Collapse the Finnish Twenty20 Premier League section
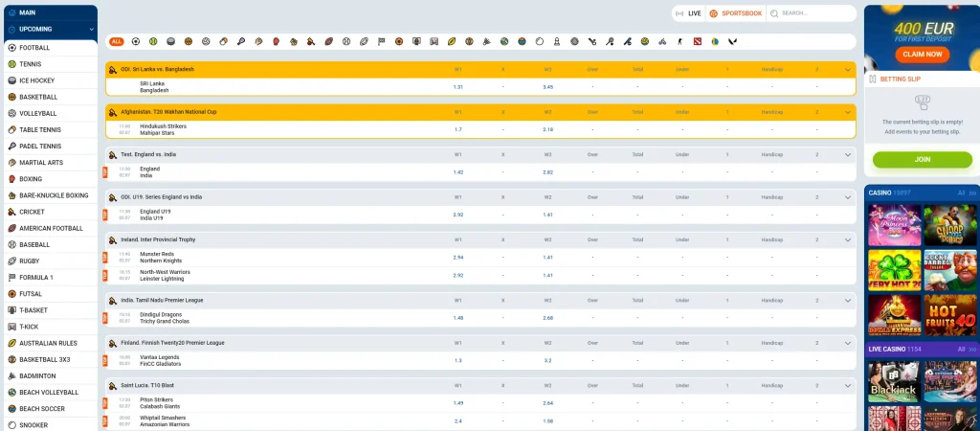 (848, 343)
